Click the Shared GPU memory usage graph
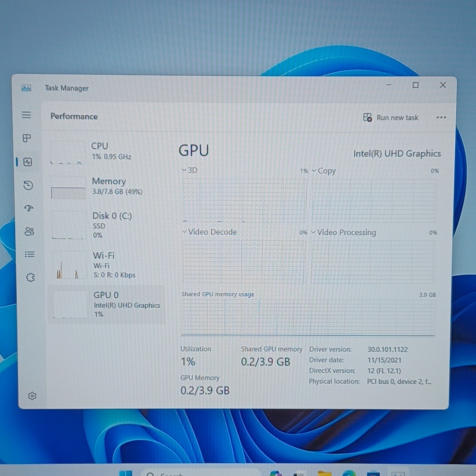 coord(308,317)
